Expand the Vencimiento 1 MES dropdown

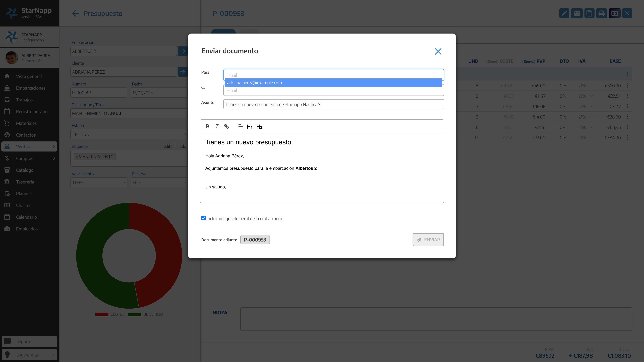(99, 182)
